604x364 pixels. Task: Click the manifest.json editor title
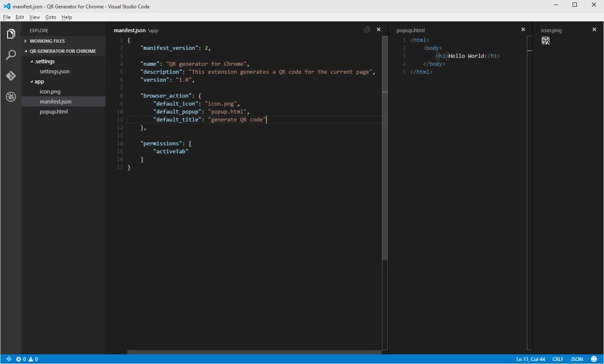point(129,31)
